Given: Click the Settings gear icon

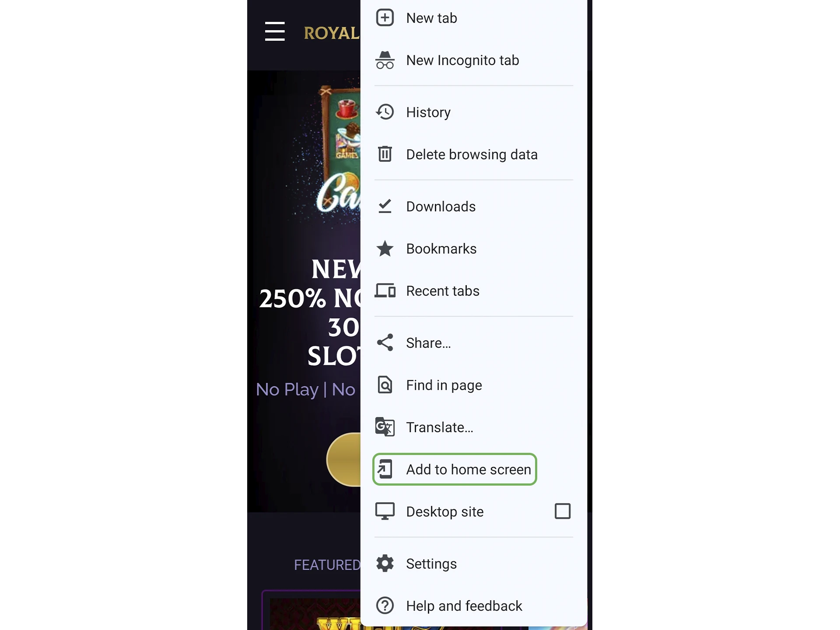Looking at the screenshot, I should [385, 563].
